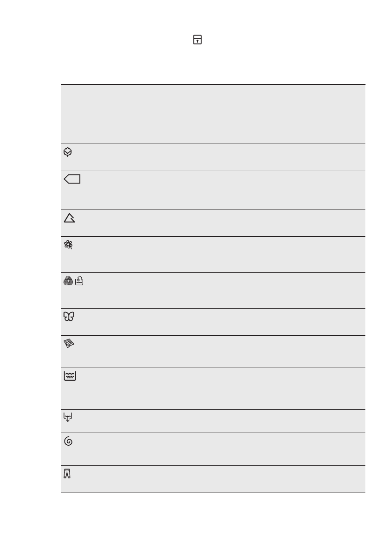This screenshot has width=392, height=557.
Task: Select the cotton boll program icon
Action: 68,152
